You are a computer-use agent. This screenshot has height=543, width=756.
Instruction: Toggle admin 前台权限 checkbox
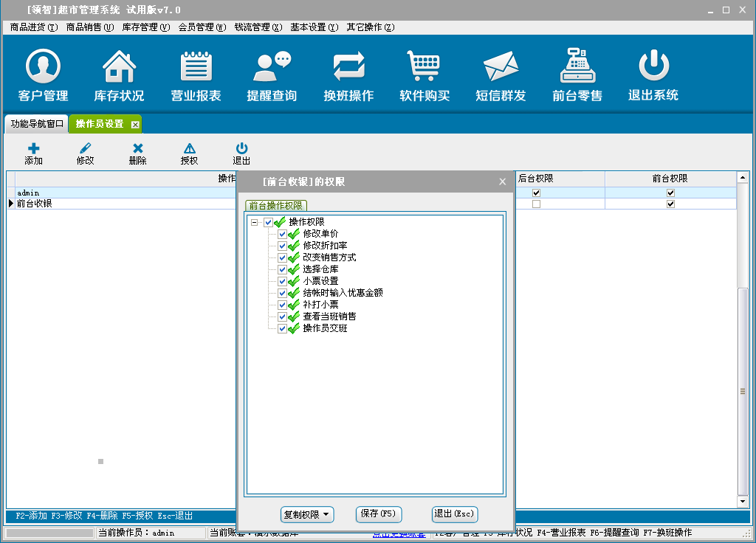(670, 193)
